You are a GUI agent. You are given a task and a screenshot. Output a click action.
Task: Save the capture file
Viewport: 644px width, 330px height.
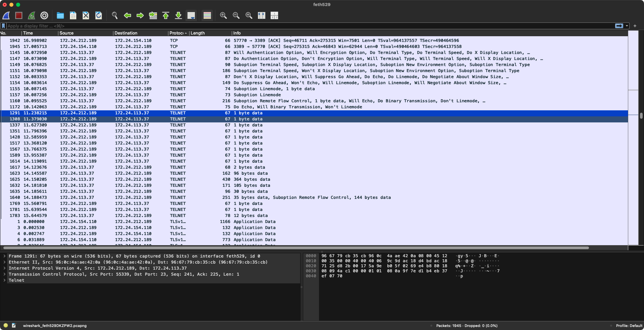(73, 15)
